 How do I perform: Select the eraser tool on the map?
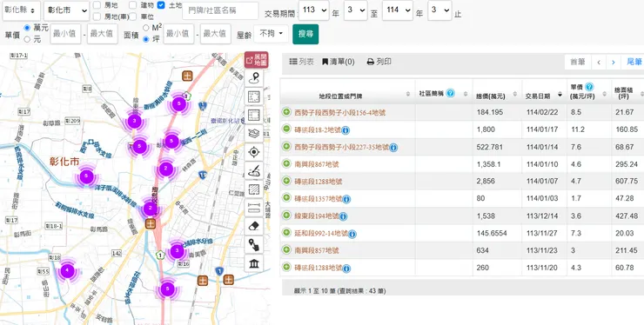click(254, 226)
